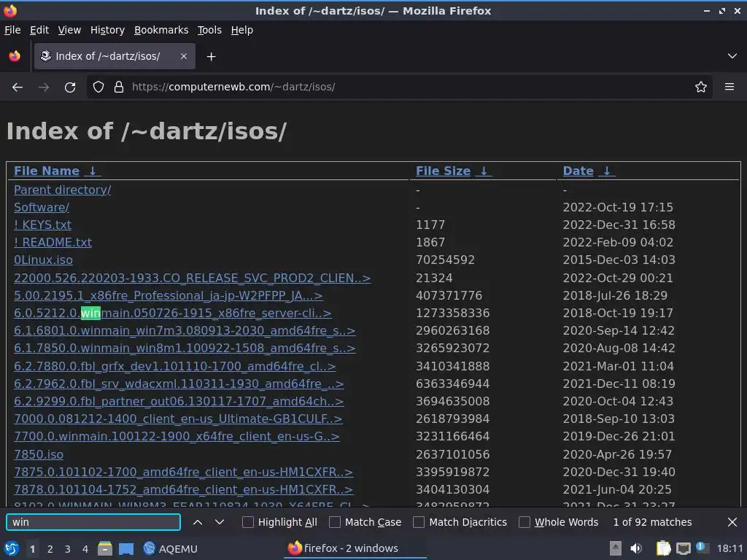Open Firefox View pinned icon
This screenshot has width=747, height=560.
pos(15,56)
